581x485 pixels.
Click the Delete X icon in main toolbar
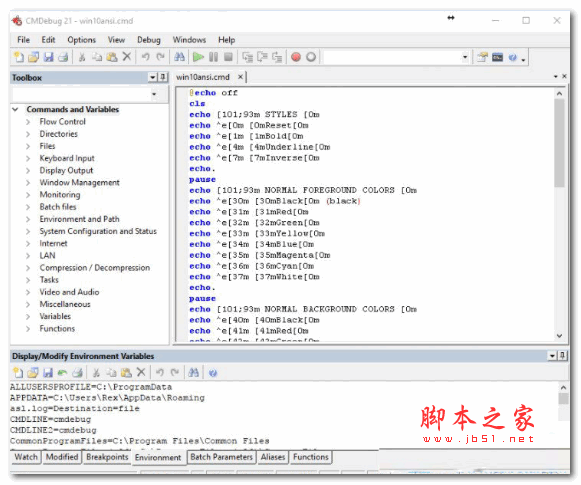click(127, 57)
